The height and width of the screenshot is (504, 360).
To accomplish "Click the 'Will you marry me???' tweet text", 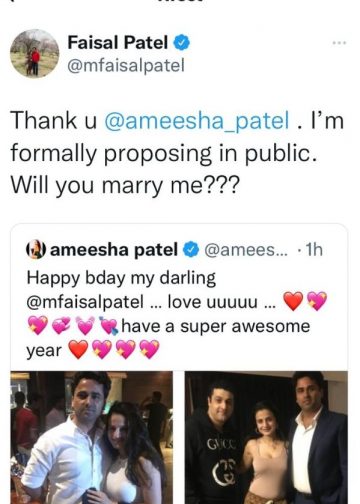I will (125, 185).
